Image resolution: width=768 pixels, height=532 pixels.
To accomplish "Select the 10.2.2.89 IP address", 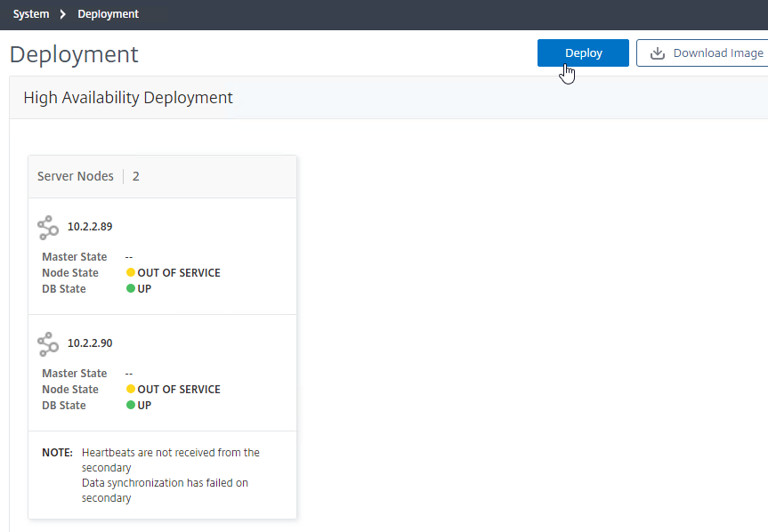I will (90, 227).
